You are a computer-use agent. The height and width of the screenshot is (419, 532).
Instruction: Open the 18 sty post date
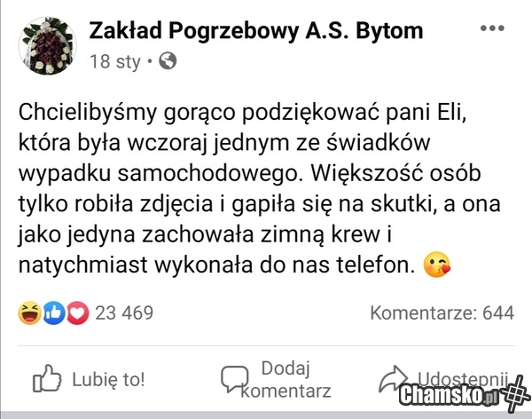115,62
